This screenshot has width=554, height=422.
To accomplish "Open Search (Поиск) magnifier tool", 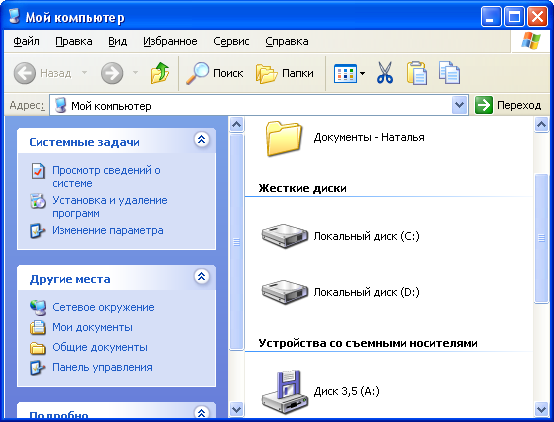I will click(214, 73).
